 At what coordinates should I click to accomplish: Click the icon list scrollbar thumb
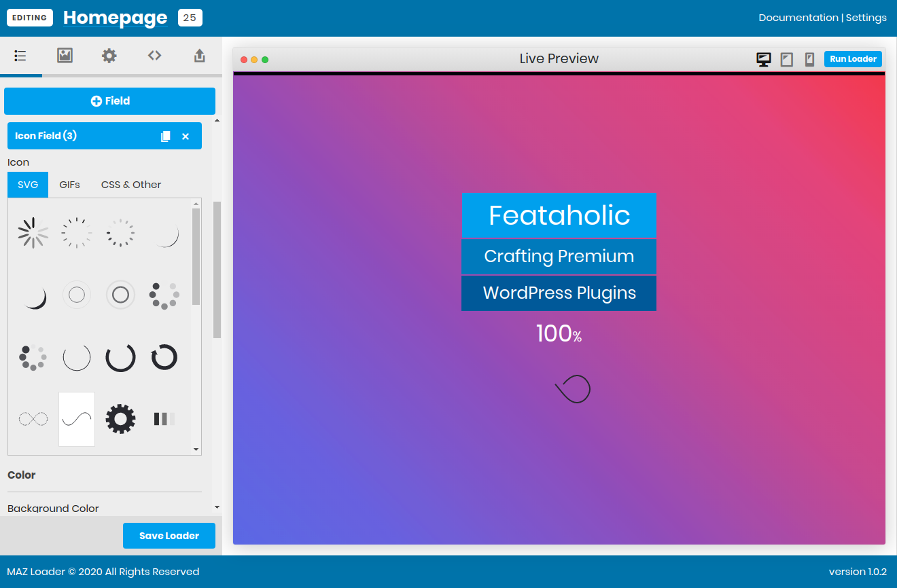coord(196,257)
